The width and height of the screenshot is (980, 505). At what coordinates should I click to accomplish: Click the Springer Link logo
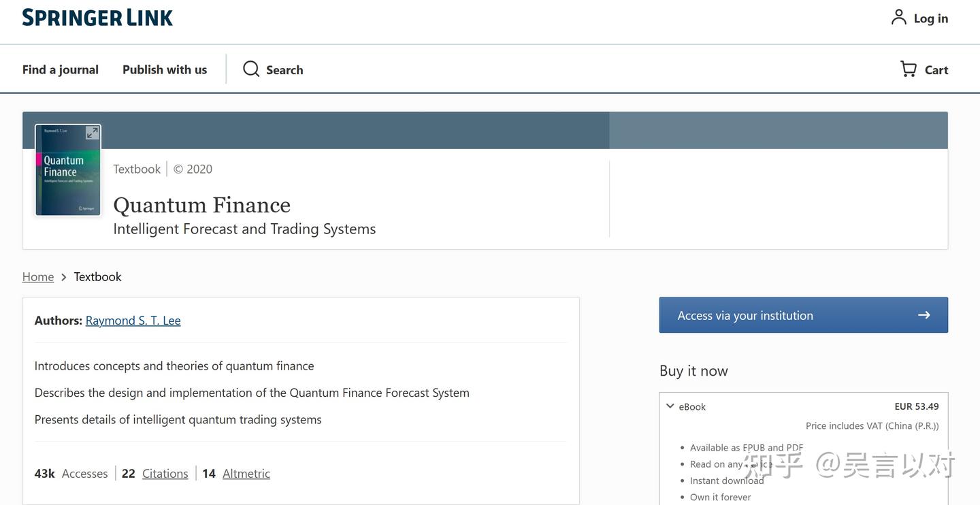click(x=97, y=18)
